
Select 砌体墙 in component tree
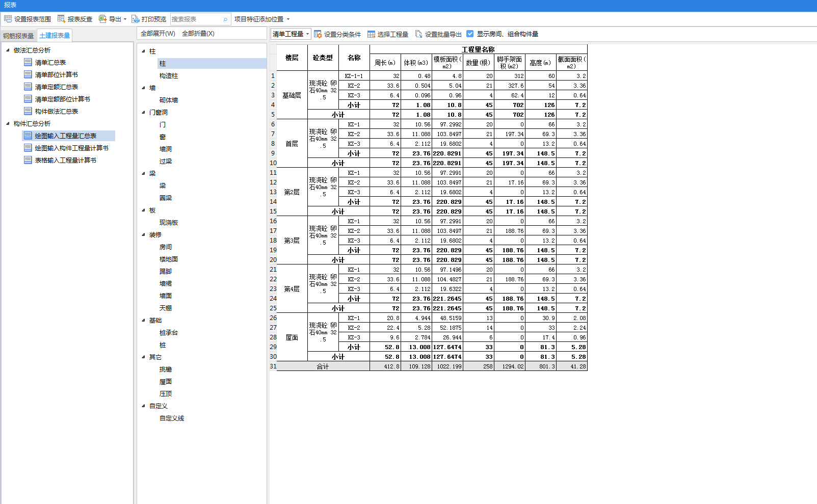pyautogui.click(x=169, y=100)
